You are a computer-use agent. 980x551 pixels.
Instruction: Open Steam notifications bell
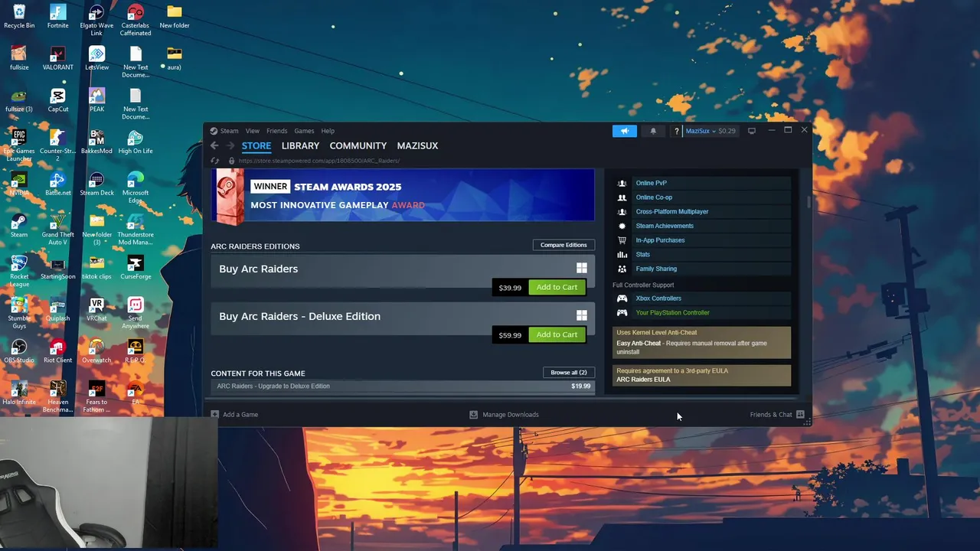[x=653, y=131]
